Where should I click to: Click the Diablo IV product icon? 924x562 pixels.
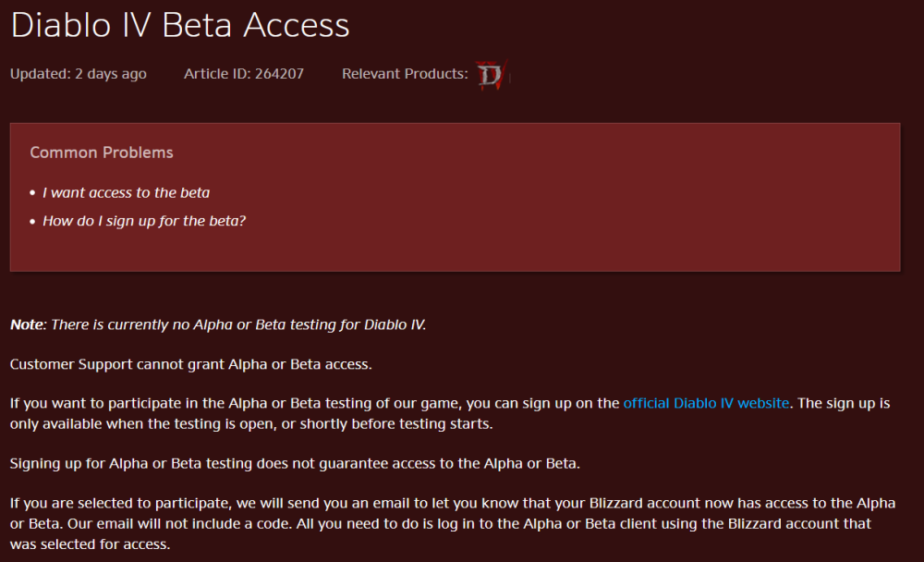(491, 75)
